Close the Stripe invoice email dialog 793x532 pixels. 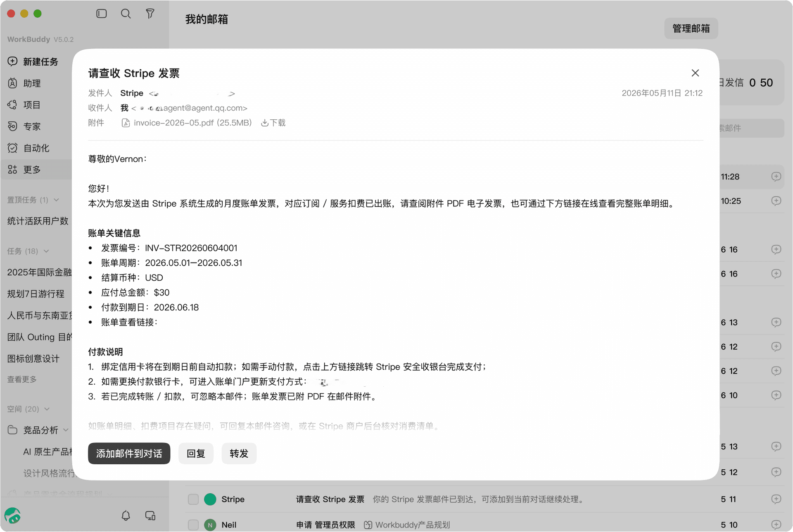click(695, 73)
